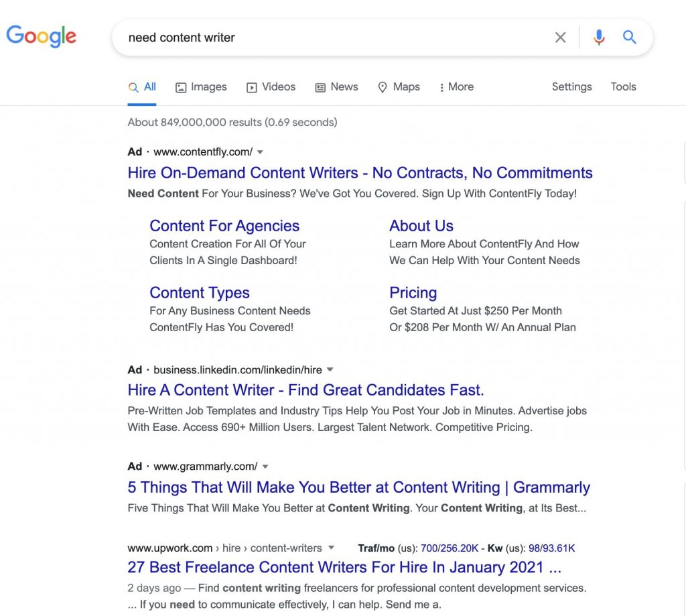
Task: Open the Hire On-Demand Content Writers ad
Action: click(360, 173)
